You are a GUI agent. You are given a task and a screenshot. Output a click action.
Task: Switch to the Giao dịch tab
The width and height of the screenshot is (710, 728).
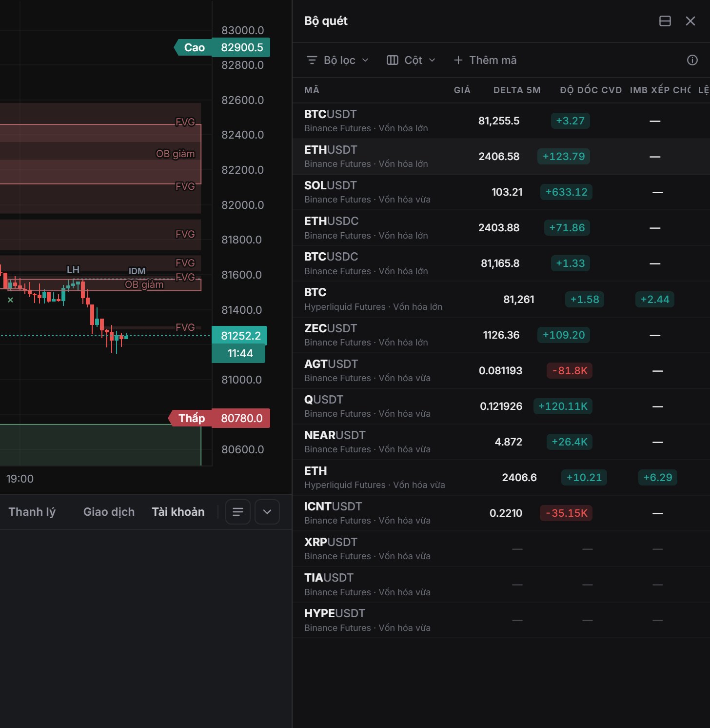(109, 512)
